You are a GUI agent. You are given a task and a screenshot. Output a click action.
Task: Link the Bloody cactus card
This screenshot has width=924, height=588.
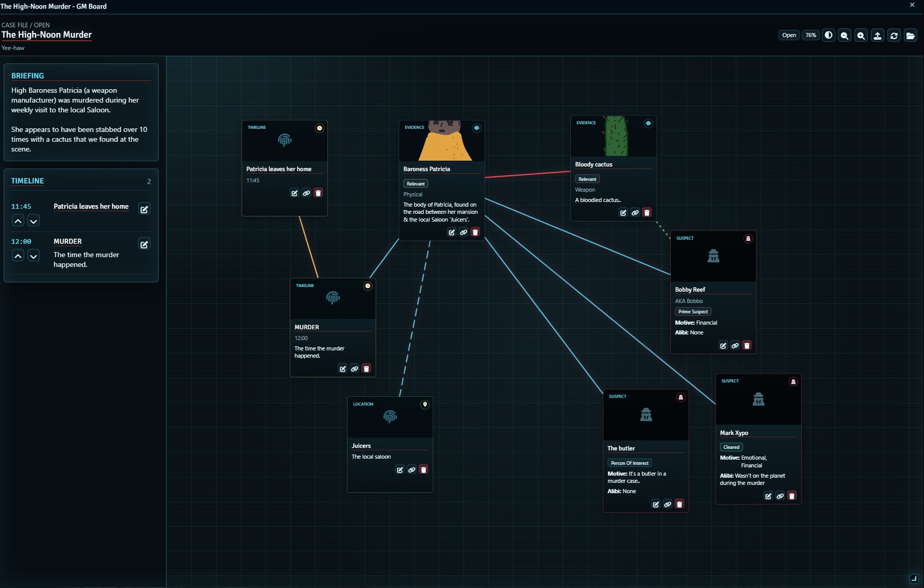click(x=635, y=212)
